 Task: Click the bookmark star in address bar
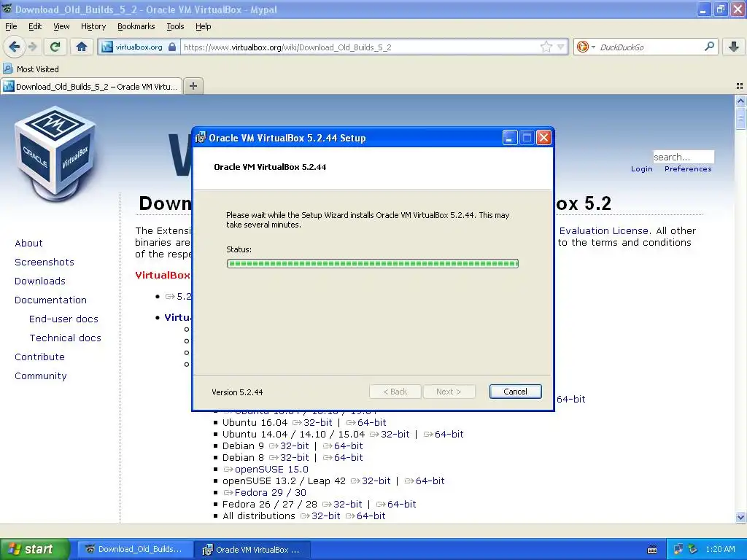(x=546, y=47)
